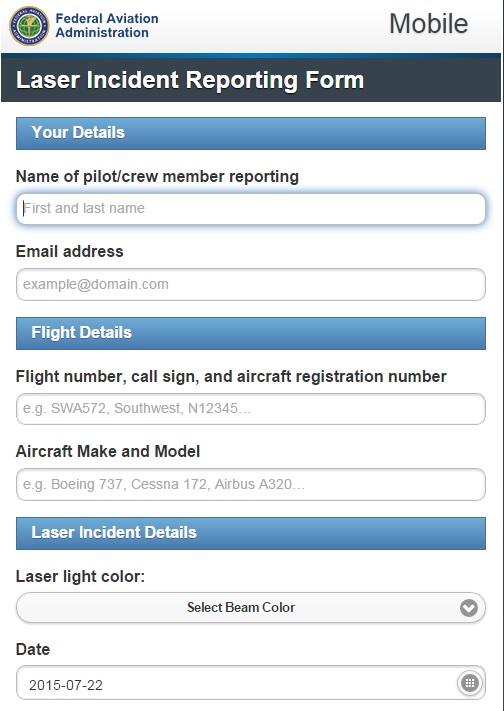Click the Name of pilot/crew member label

pyautogui.click(x=157, y=176)
